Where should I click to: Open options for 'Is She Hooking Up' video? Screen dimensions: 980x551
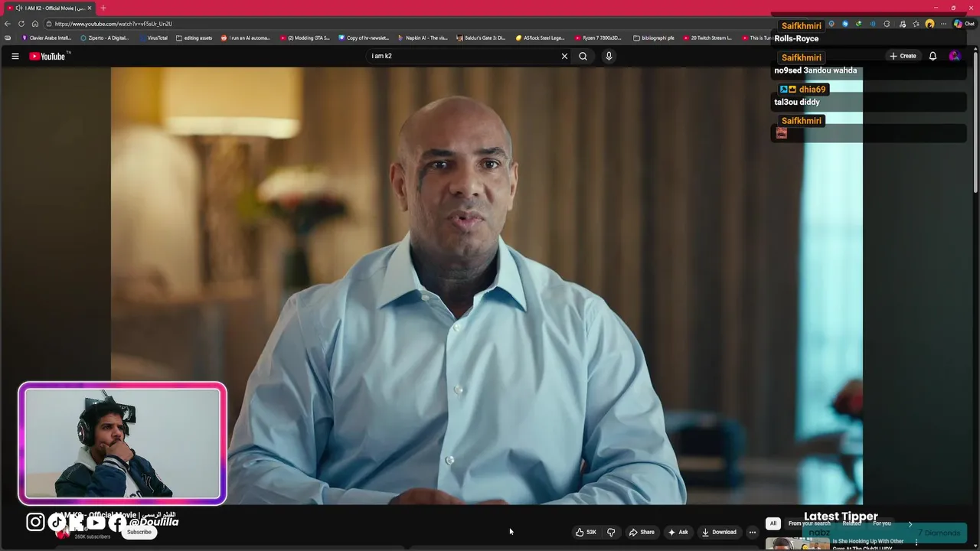pos(916,543)
